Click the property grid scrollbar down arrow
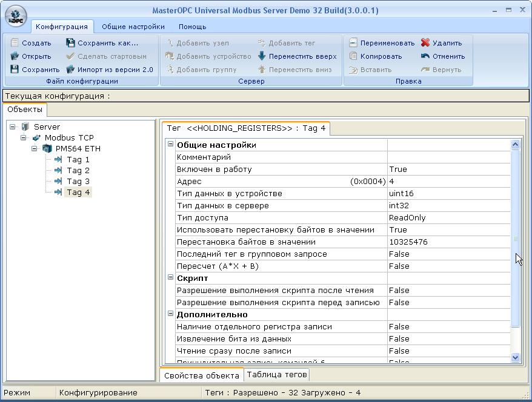 tap(516, 357)
